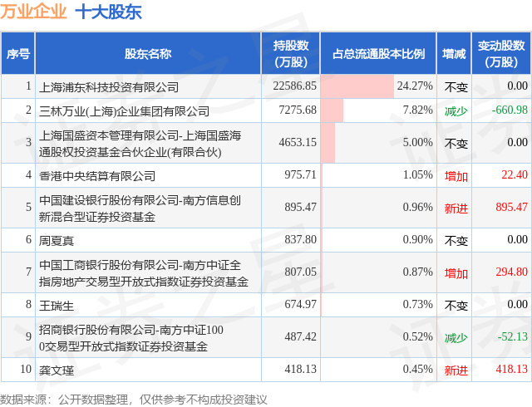Click the 0.73% ratio value

coord(417,305)
